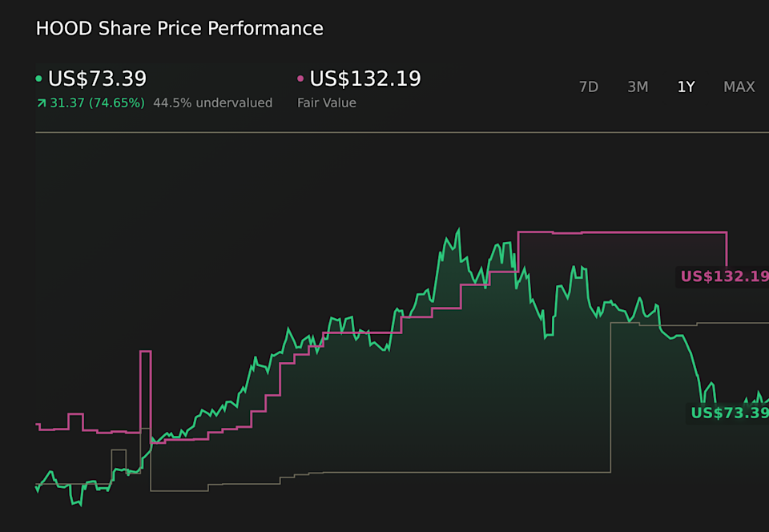Viewport: 769px width, 532px height.
Task: Click the pink Fair Value legend dot
Action: click(x=300, y=79)
